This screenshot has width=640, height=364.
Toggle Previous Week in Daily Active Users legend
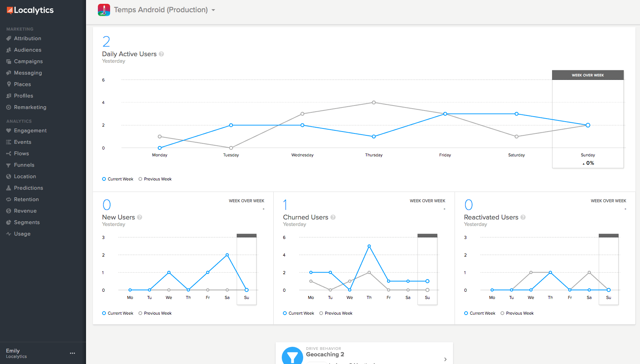click(x=155, y=179)
